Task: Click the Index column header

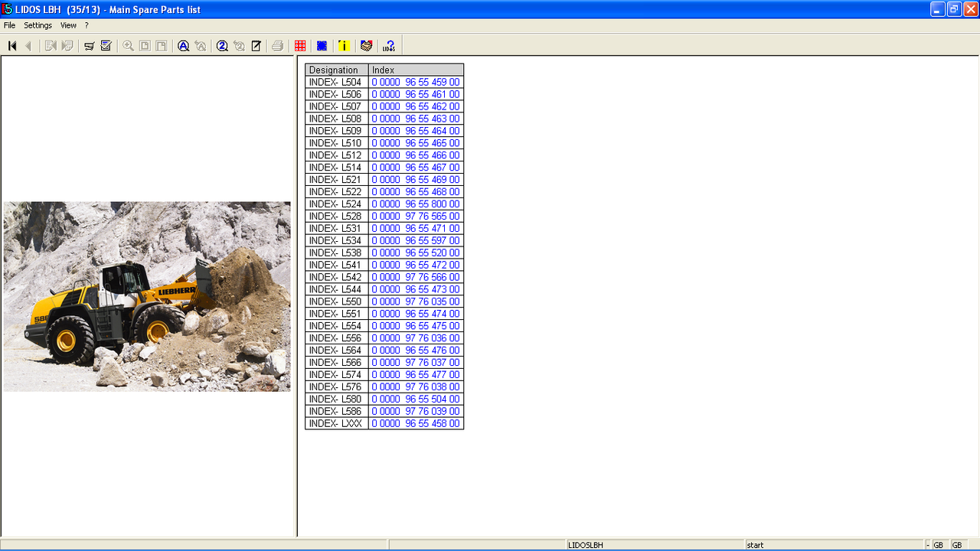Action: 416,70
